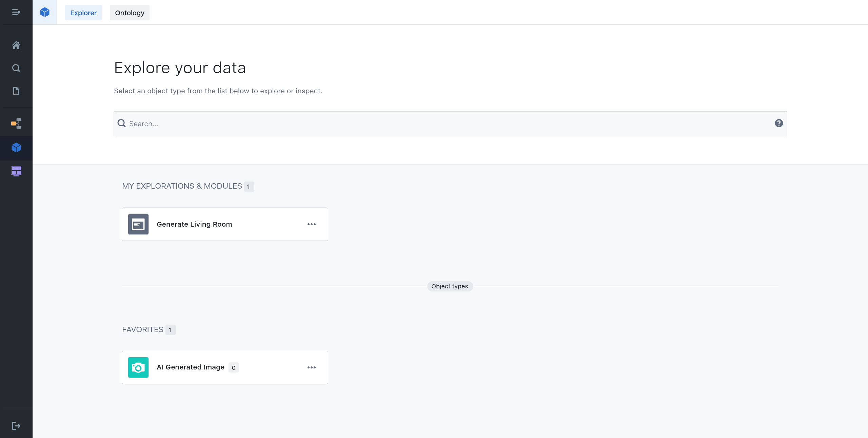Open the Home sidebar icon
This screenshot has height=438, width=868.
(x=16, y=45)
